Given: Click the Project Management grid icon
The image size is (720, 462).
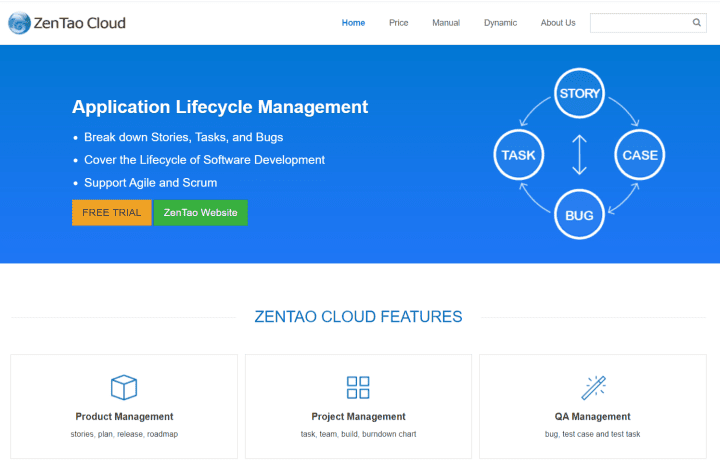Looking at the screenshot, I should tap(358, 387).
